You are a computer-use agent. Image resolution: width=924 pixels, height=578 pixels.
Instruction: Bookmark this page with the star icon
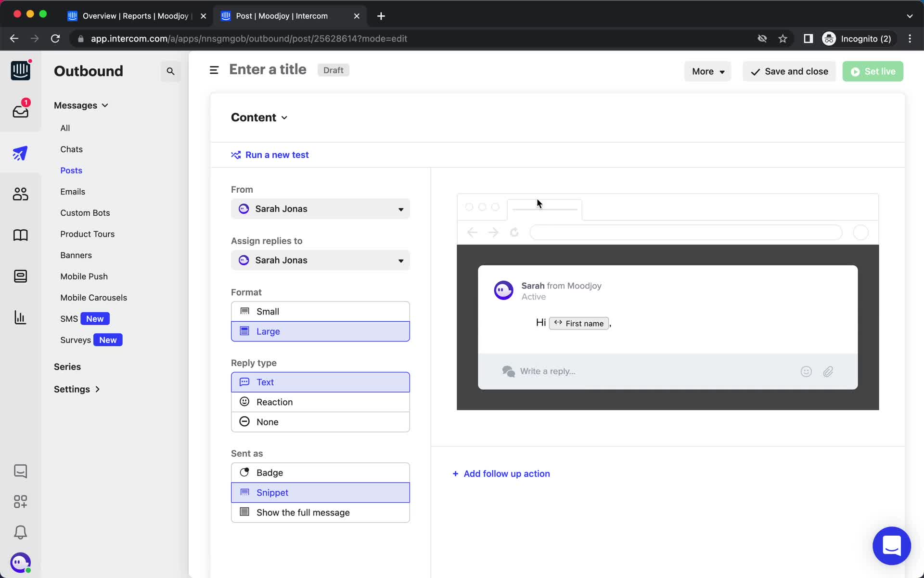(783, 39)
